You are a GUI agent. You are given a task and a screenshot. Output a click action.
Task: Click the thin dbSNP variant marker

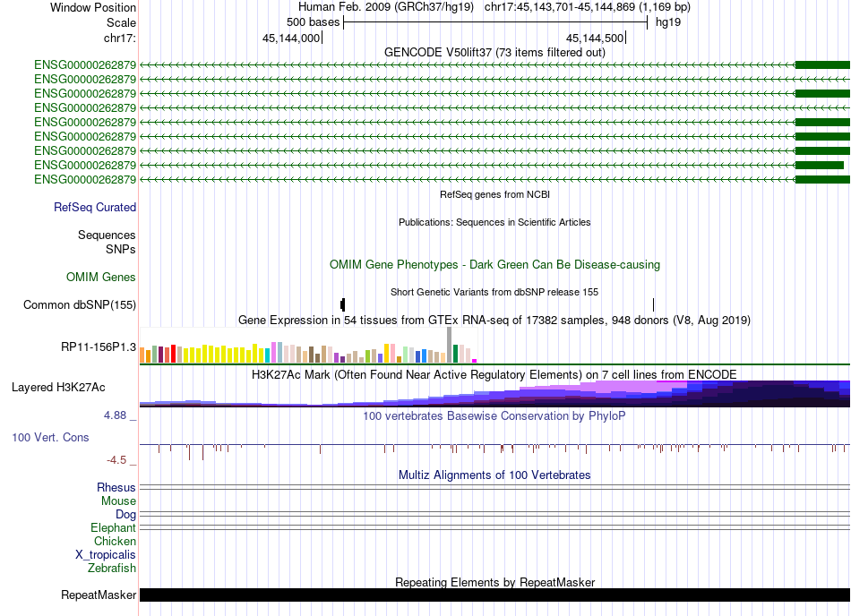(653, 304)
